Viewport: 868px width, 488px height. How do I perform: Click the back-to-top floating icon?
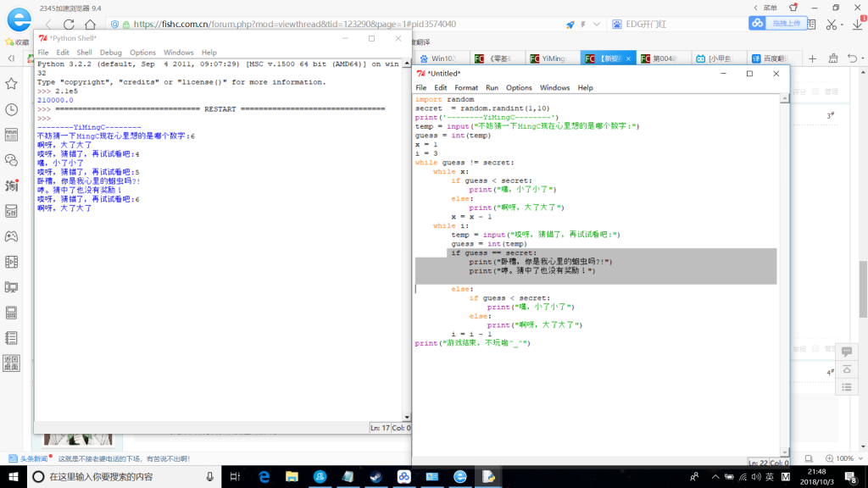point(847,369)
